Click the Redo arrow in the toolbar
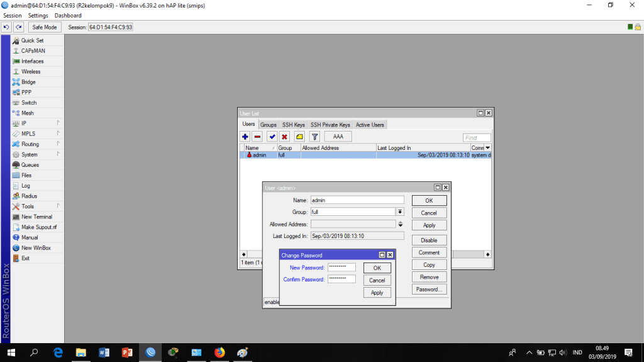Screen dimensions: 644x362 tap(19, 27)
